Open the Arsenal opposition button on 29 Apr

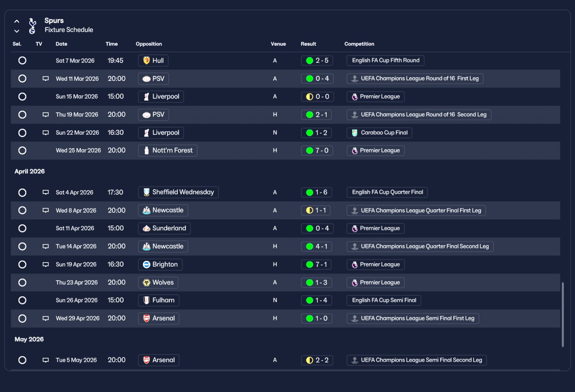159,318
